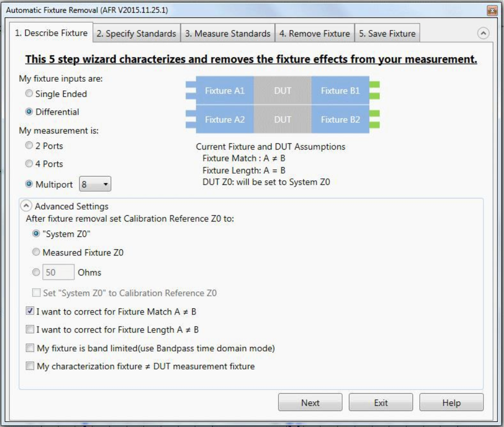Enable correct for Fixture Length A ≠ B
The height and width of the screenshot is (427, 504).
tap(30, 329)
